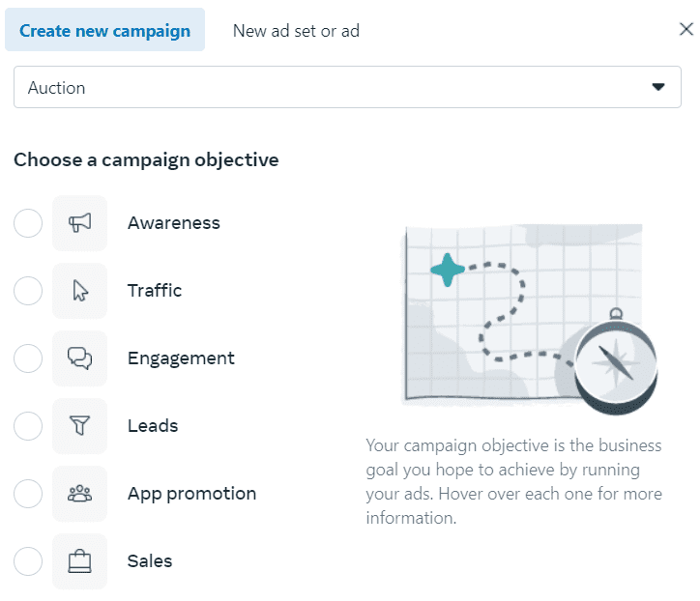Viewport: 700px width, 601px height.
Task: Click the Traffic cursor icon
Action: tap(80, 291)
